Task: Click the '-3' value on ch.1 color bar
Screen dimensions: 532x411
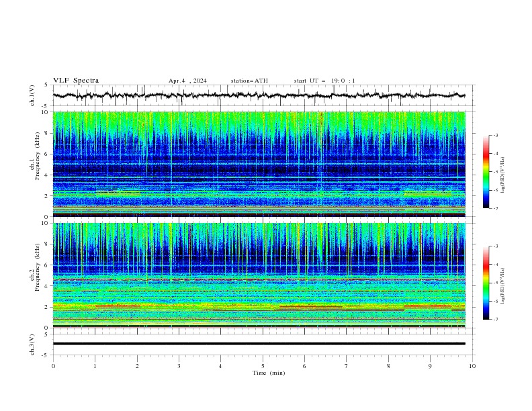Action: tap(495, 135)
